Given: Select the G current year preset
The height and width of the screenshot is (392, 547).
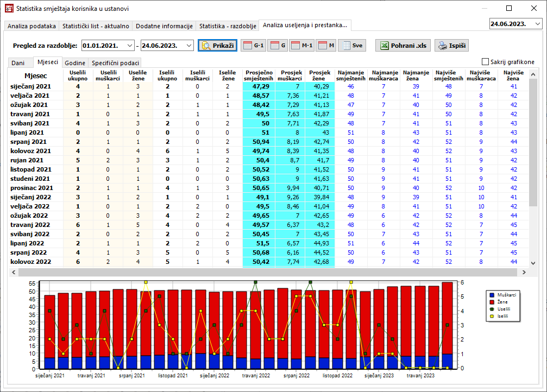Looking at the screenshot, I should point(277,46).
